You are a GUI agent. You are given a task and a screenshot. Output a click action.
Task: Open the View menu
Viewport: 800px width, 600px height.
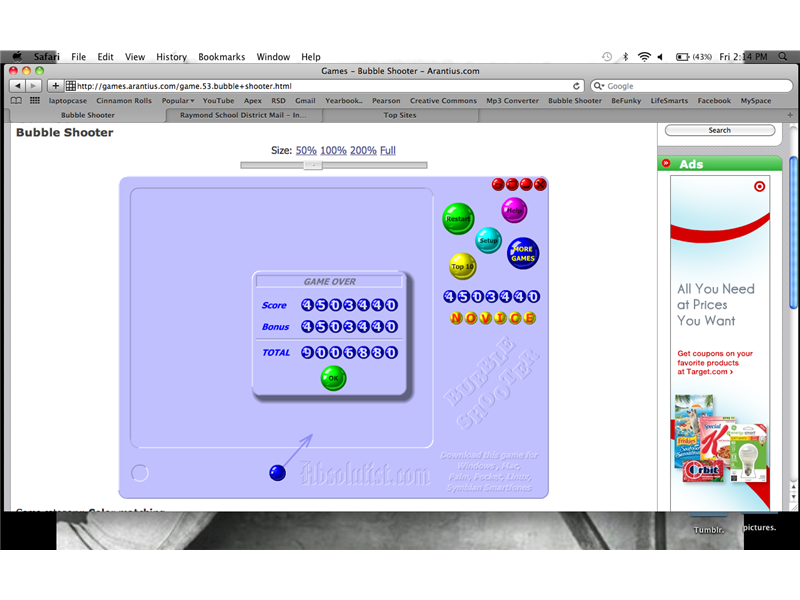click(135, 57)
